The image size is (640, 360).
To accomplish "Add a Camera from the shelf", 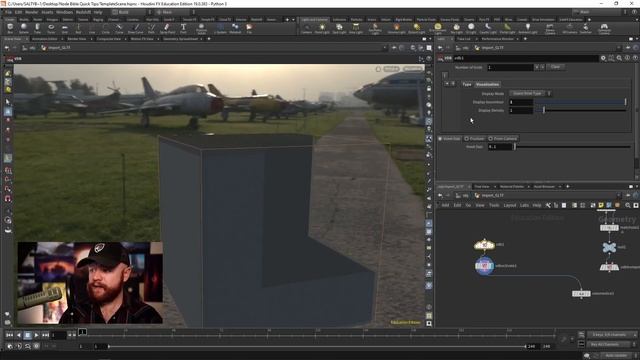I will coord(307,29).
